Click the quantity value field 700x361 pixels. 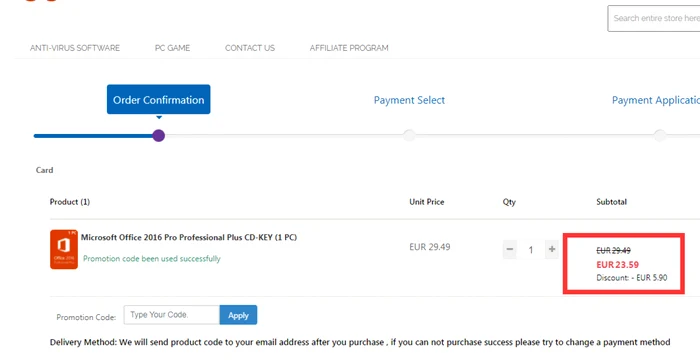[531, 250]
